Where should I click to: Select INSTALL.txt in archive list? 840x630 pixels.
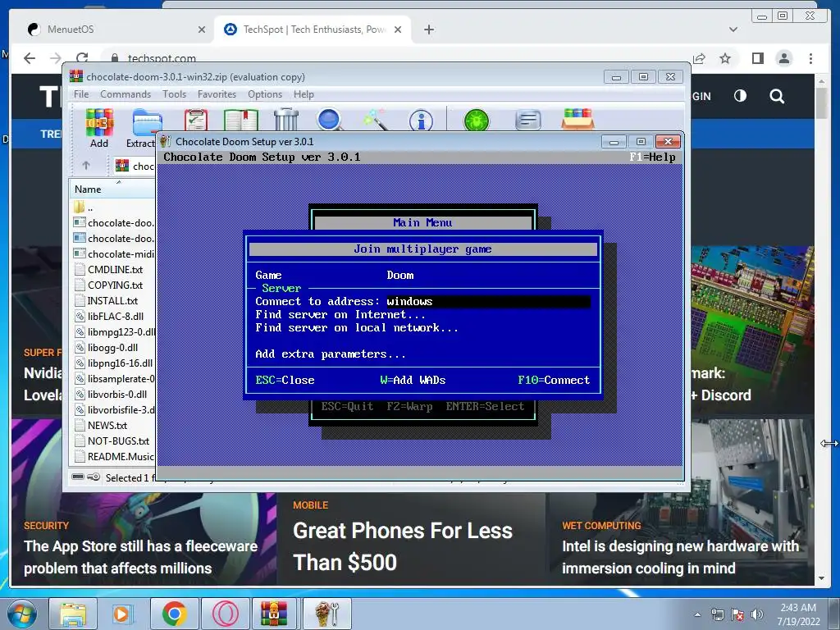pyautogui.click(x=112, y=300)
